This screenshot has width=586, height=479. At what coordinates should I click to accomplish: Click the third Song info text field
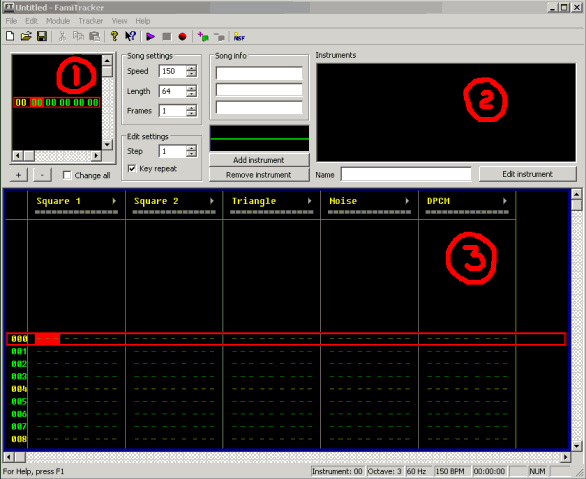click(x=259, y=107)
